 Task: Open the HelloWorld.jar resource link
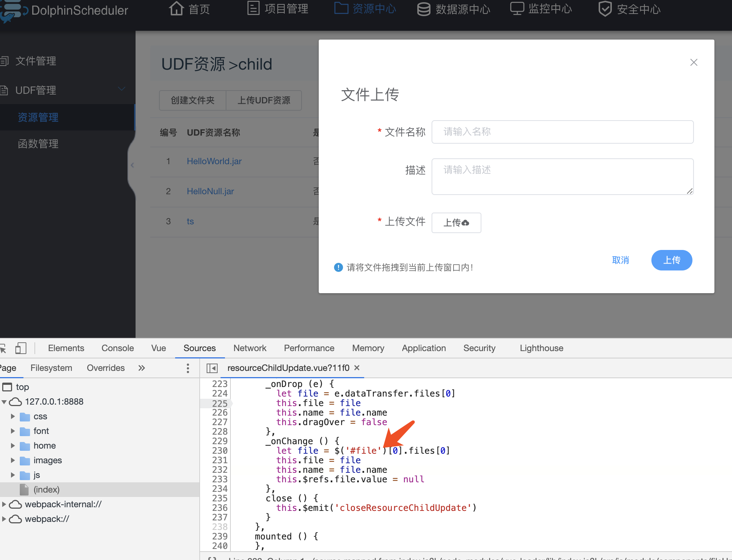(x=214, y=161)
